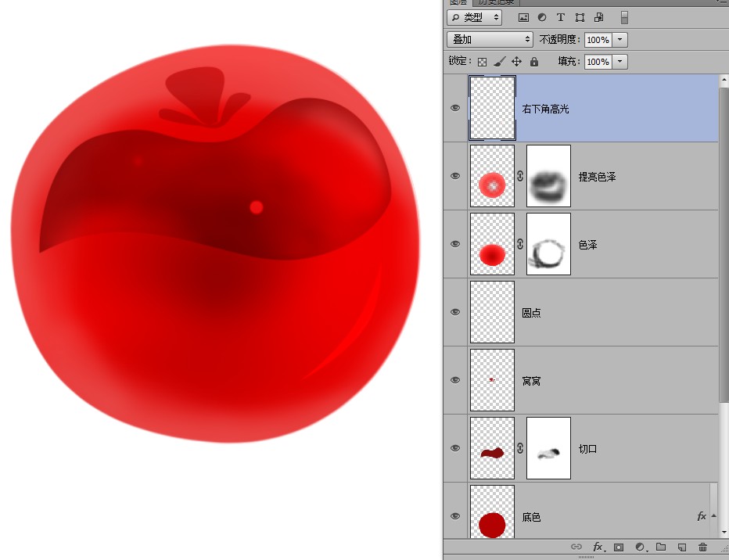Select the 圆点 layer
This screenshot has height=560, width=729.
pos(581,312)
